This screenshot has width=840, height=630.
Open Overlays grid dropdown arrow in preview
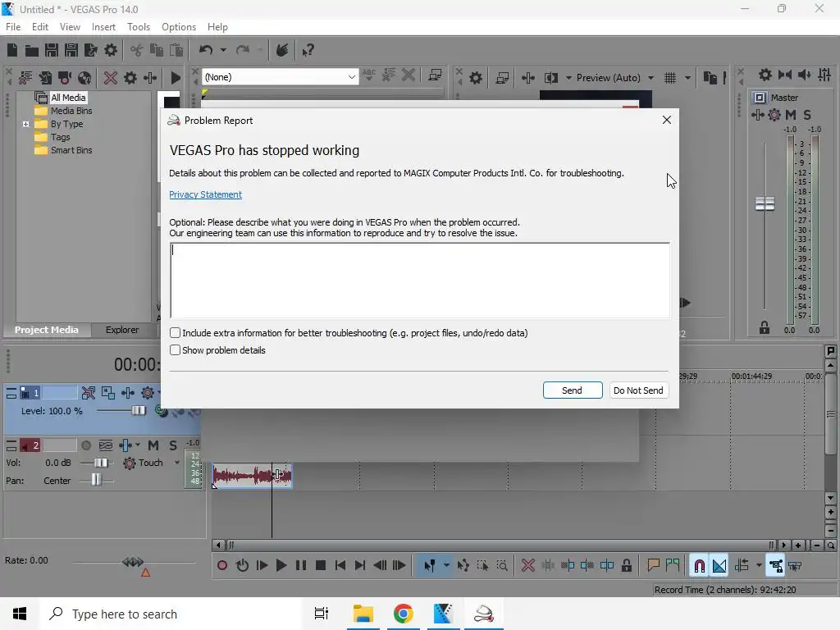point(687,78)
